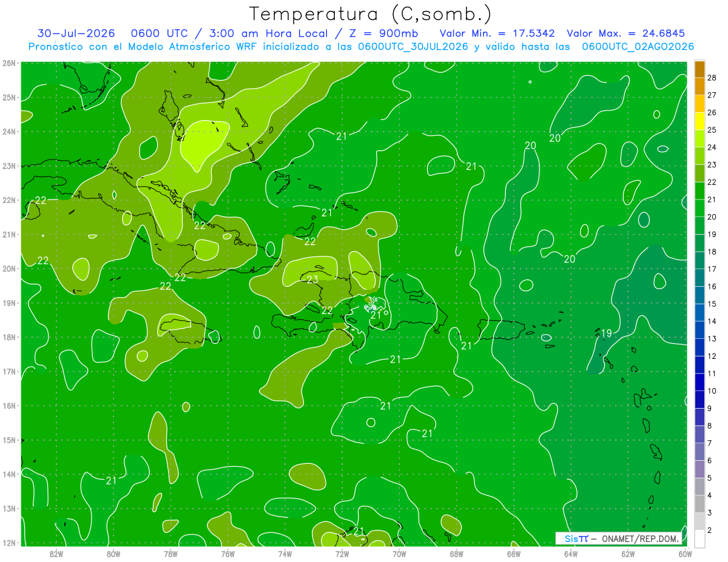Screen dimensions: 728x562
Task: Click colorbar segment between 14 and 15
Action: tap(699, 313)
